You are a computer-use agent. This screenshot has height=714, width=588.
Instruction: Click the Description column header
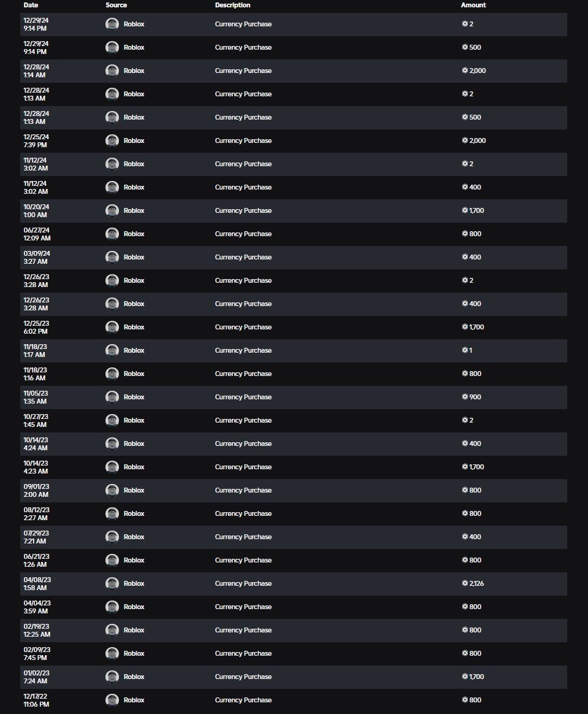point(232,5)
